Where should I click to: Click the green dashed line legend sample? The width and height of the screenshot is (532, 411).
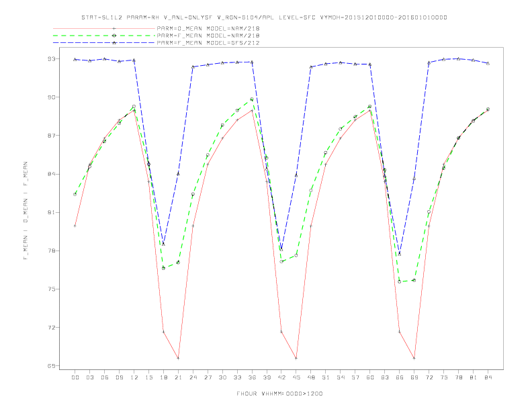coord(104,36)
